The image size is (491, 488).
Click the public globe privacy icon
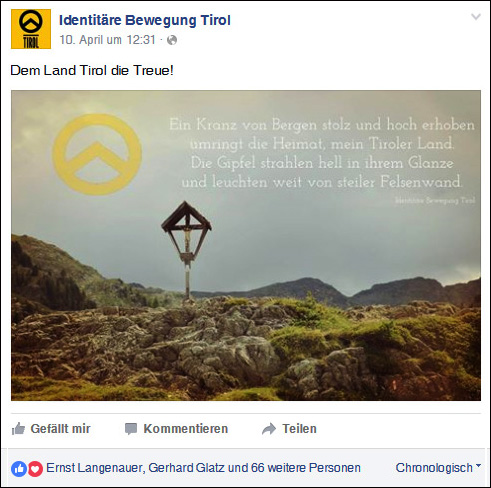[x=172, y=40]
